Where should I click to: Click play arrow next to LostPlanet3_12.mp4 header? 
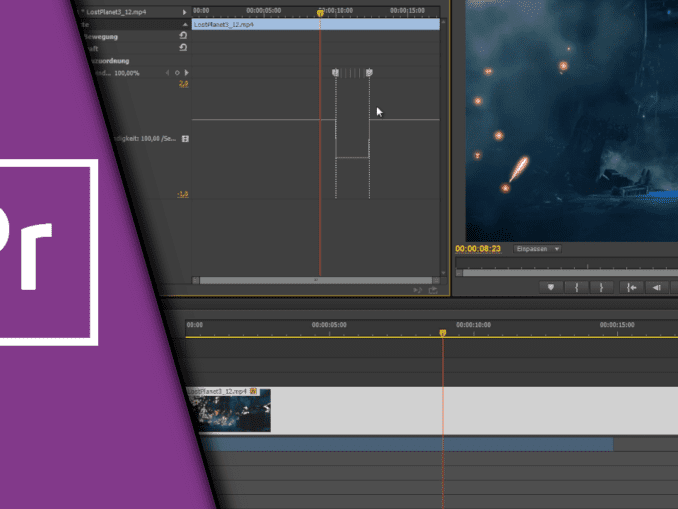pyautogui.click(x=185, y=12)
